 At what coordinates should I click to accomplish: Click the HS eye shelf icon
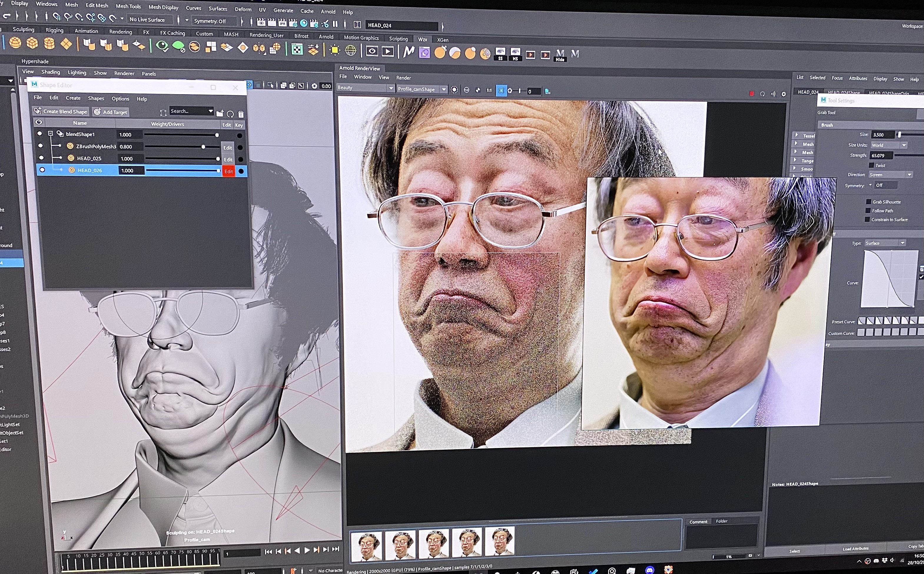[x=515, y=54]
